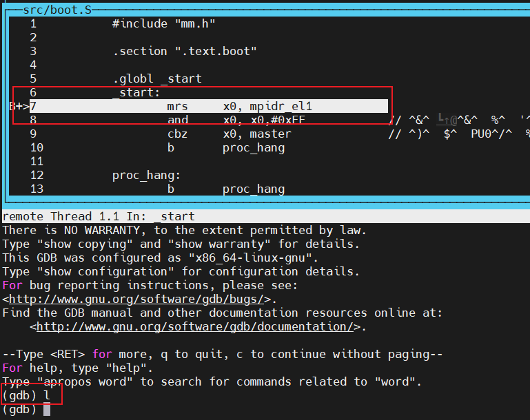530x420 pixels.
Task: Click 'Find the GDB manual' output line
Action: pos(222,313)
